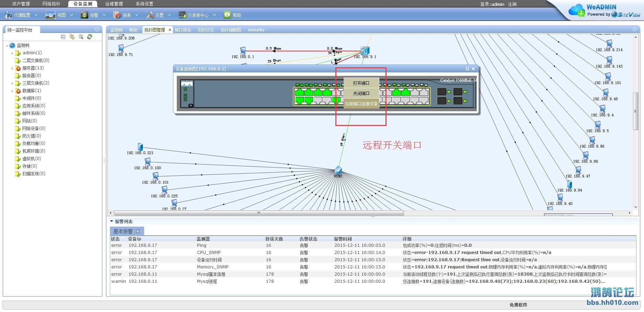The image size is (644, 312).
Task: Open 系统设置 top menu
Action: point(145,4)
